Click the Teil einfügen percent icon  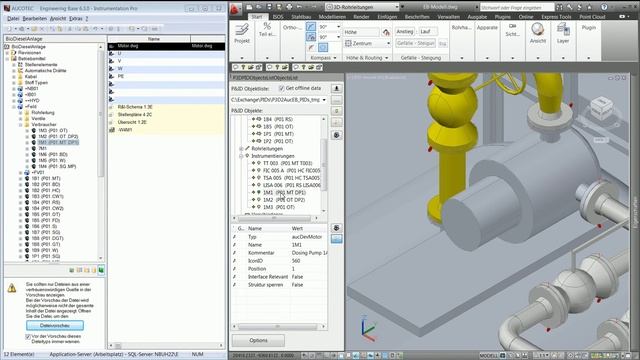click(x=267, y=27)
